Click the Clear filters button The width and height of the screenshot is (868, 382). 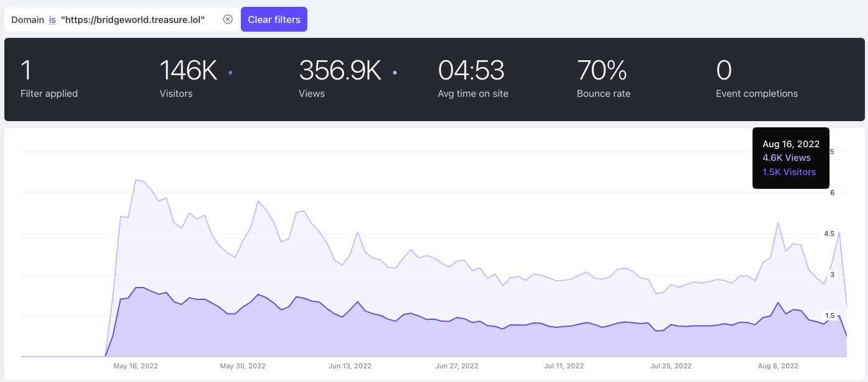tap(274, 19)
